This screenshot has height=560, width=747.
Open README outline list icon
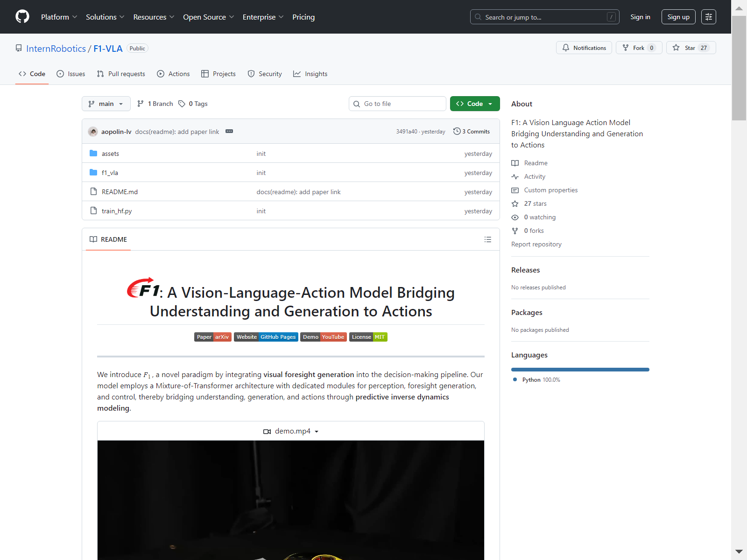(x=488, y=239)
